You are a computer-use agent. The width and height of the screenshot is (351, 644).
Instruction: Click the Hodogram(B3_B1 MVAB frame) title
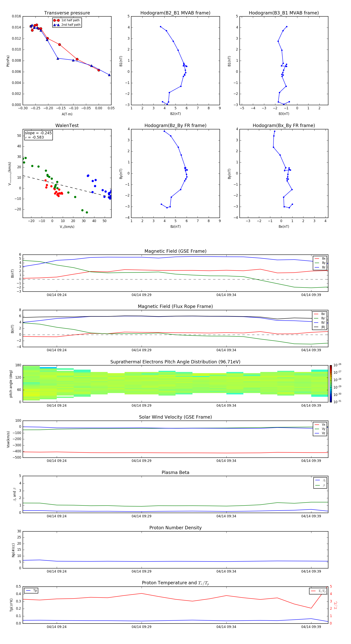pyautogui.click(x=284, y=13)
